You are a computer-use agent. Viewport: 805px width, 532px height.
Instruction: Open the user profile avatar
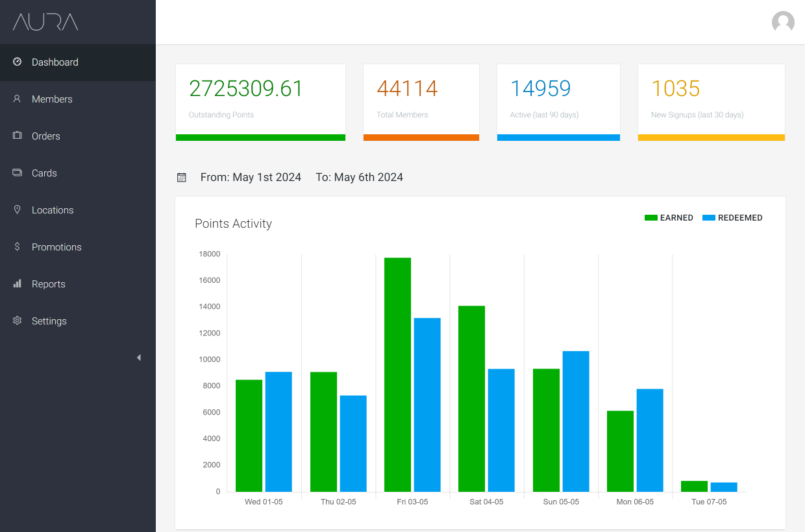click(x=783, y=21)
